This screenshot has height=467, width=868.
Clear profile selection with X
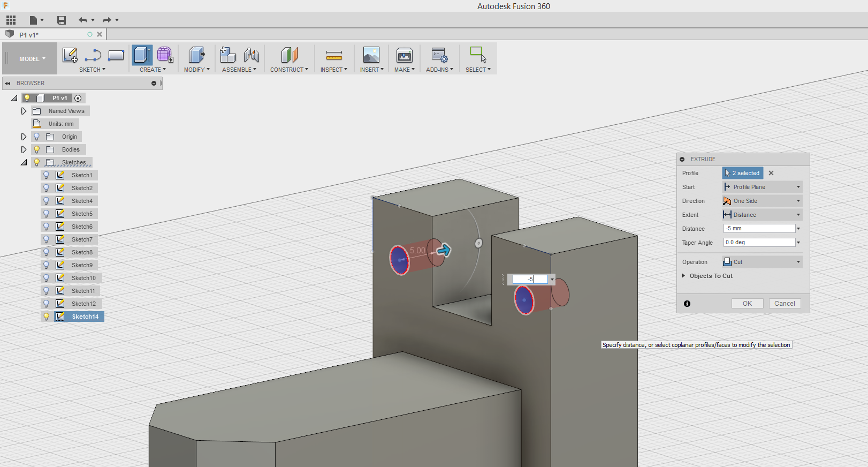click(771, 173)
